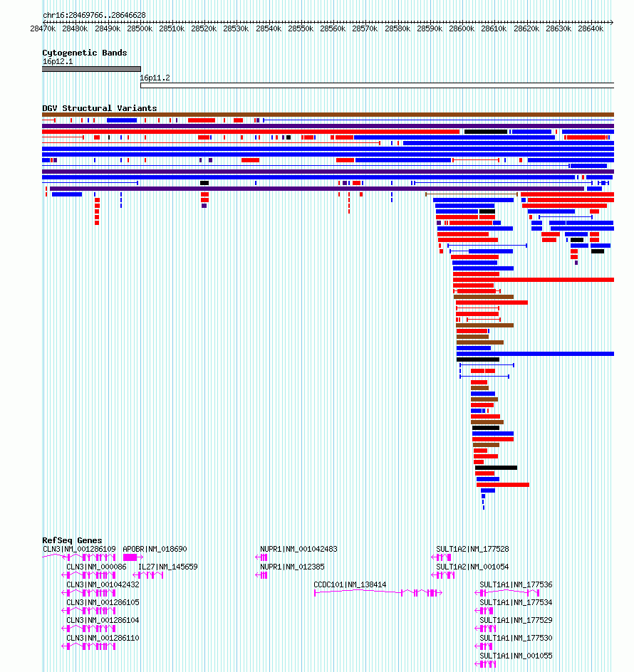The image size is (634, 672).
Task: Click the SULT1A1 NM_177536 gene glyph
Action: (x=507, y=593)
